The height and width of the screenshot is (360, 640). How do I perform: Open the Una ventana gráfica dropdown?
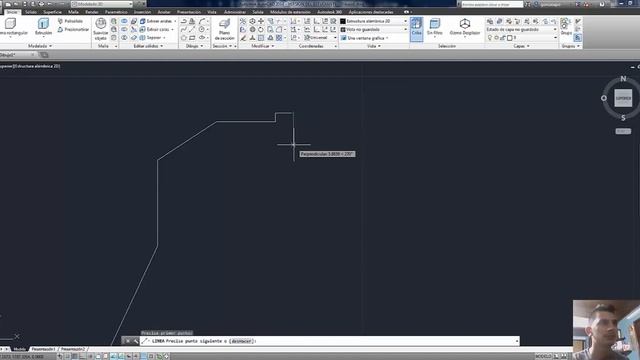(x=364, y=38)
